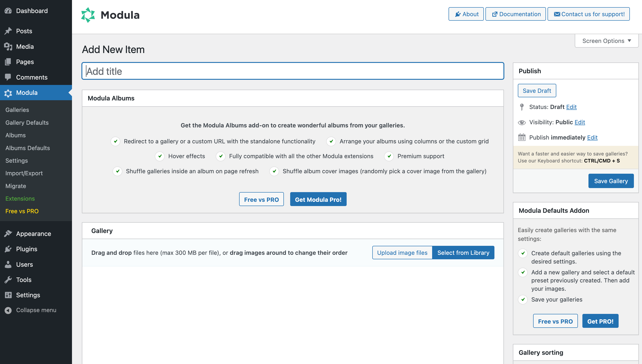This screenshot has width=642, height=364.
Task: Click the Modula Albums panel header
Action: pos(293,98)
